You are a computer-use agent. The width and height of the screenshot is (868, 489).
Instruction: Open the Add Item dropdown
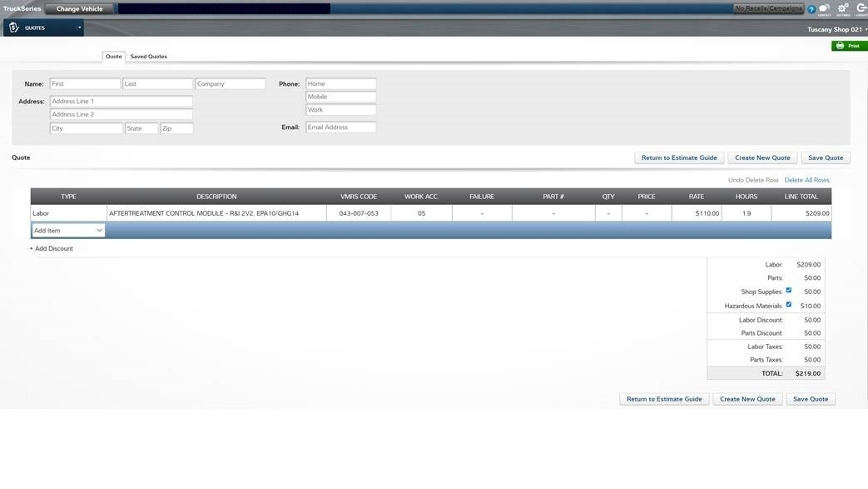[68, 229]
